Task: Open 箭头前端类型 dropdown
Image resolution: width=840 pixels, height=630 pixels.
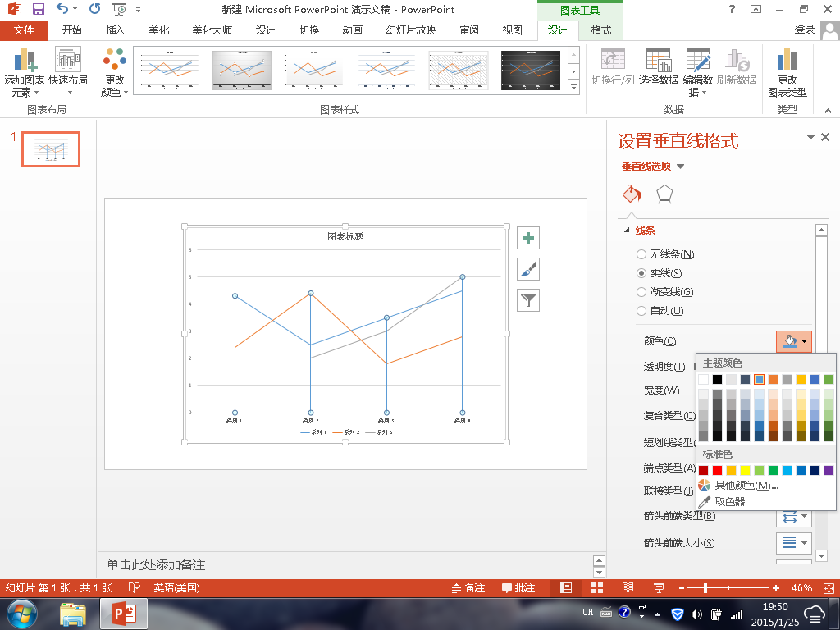Action: 794,517
